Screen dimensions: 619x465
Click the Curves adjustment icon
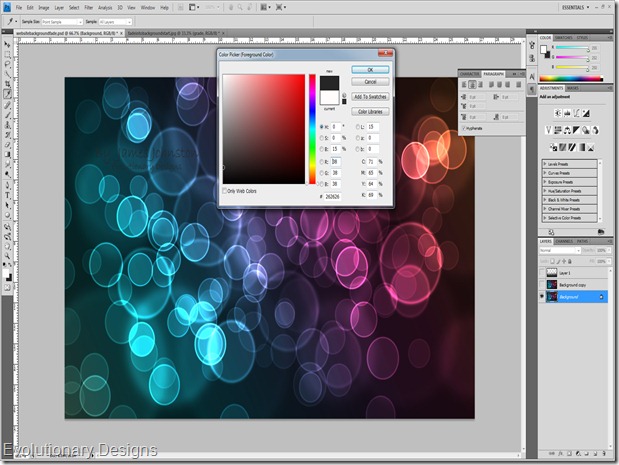pos(576,113)
